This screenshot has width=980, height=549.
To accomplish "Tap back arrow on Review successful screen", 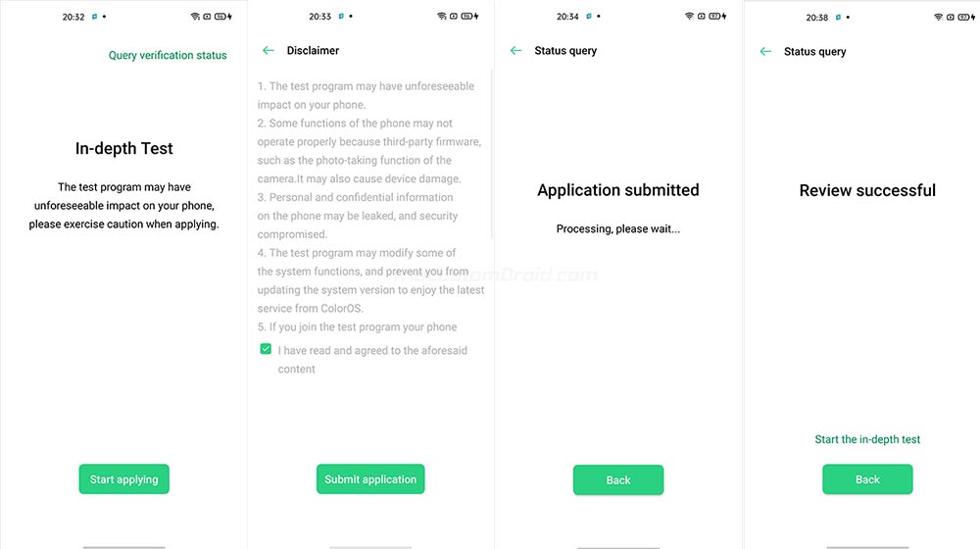I will coord(765,51).
